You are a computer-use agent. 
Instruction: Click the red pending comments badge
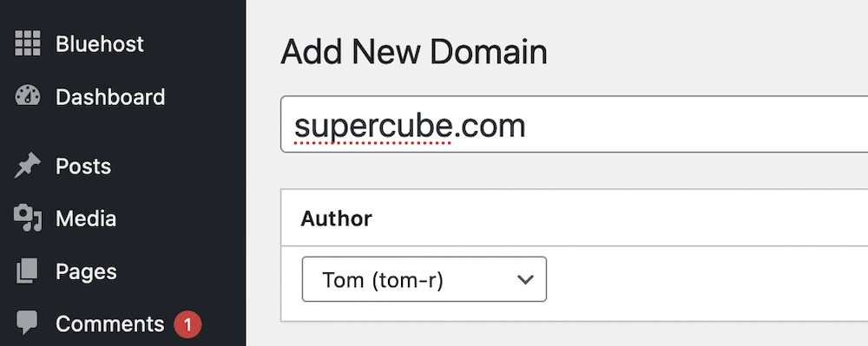tap(187, 324)
